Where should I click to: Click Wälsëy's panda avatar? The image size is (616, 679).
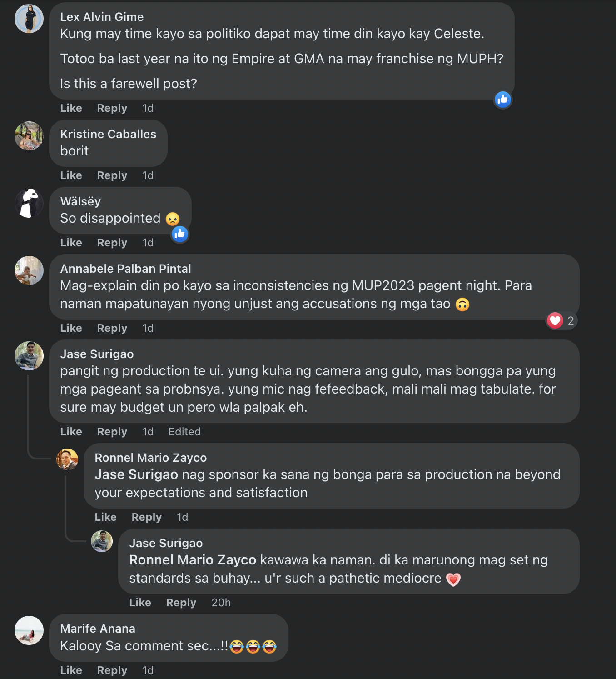click(29, 203)
